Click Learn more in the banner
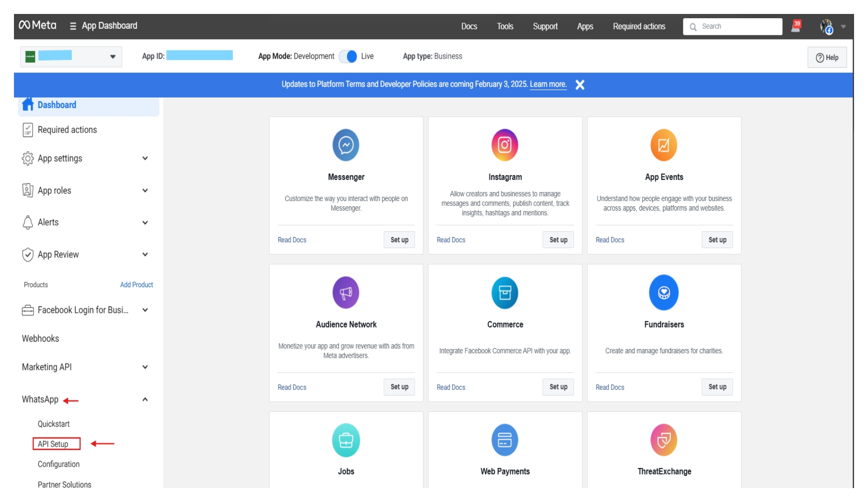Viewport: 868px width, 502px height. pyautogui.click(x=548, y=84)
